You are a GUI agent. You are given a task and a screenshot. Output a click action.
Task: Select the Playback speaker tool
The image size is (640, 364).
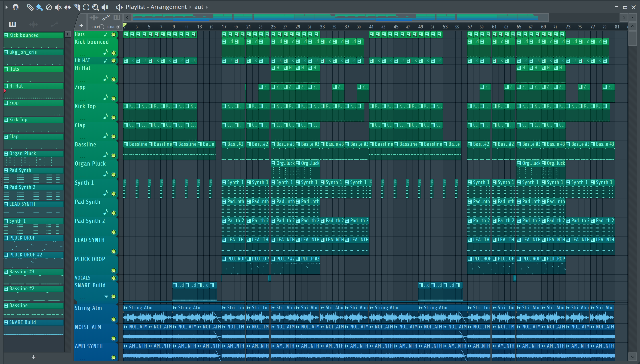pyautogui.click(x=105, y=7)
